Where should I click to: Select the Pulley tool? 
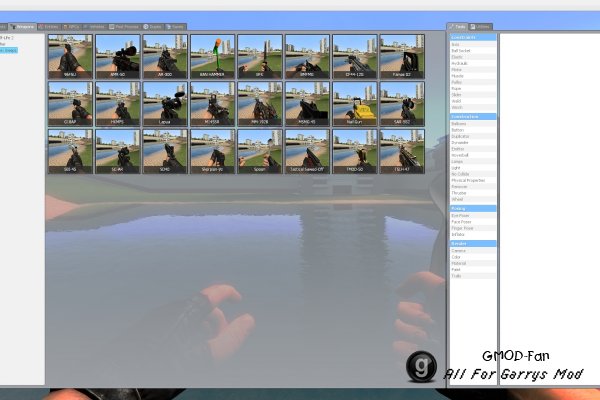coord(473,82)
